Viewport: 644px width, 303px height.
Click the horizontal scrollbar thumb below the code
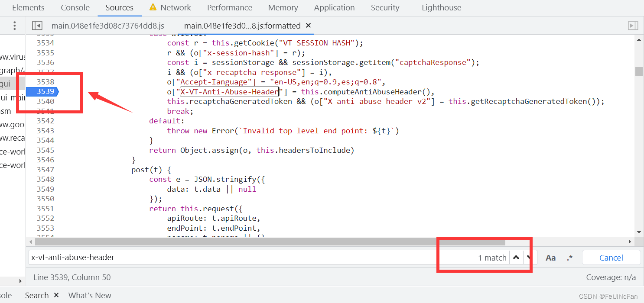pos(270,242)
